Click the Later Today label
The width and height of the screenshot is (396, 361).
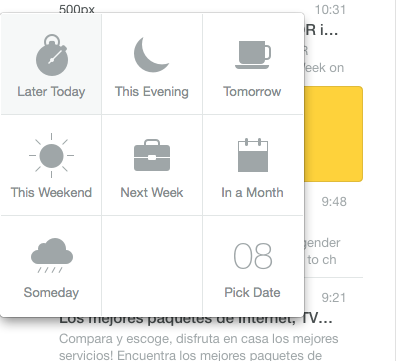pyautogui.click(x=51, y=92)
